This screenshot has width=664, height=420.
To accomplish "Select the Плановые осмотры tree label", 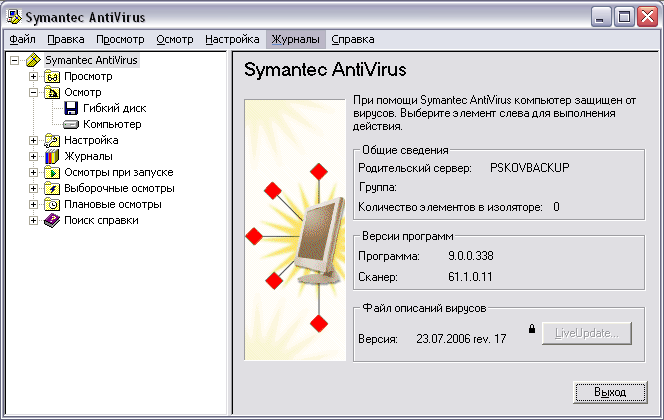I will [113, 204].
